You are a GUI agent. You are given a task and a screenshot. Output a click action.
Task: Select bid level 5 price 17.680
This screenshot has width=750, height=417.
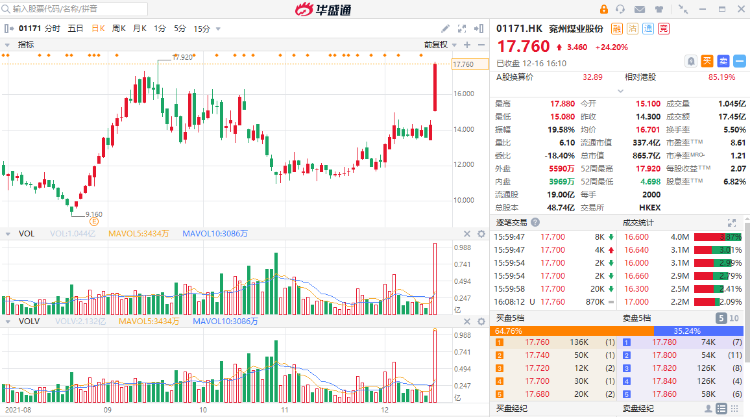pos(537,394)
